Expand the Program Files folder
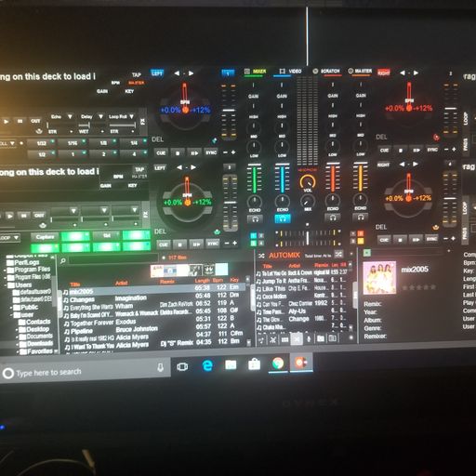Screen dimensions: 476x476 6,270
